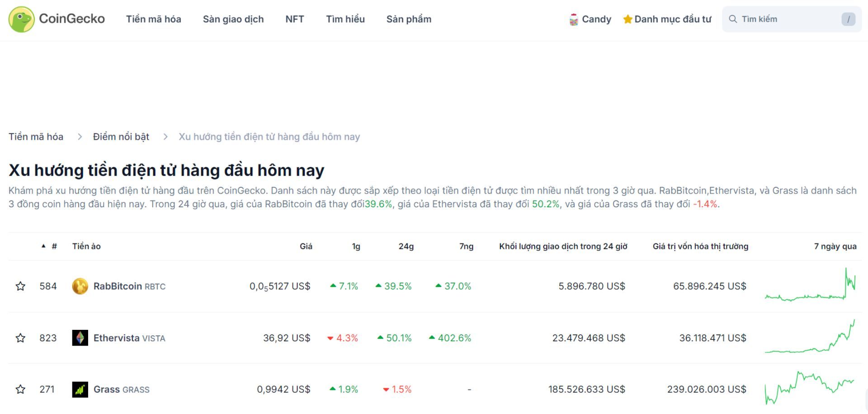This screenshot has height=414, width=868.
Task: Open the NFT menu item
Action: coord(294,19)
